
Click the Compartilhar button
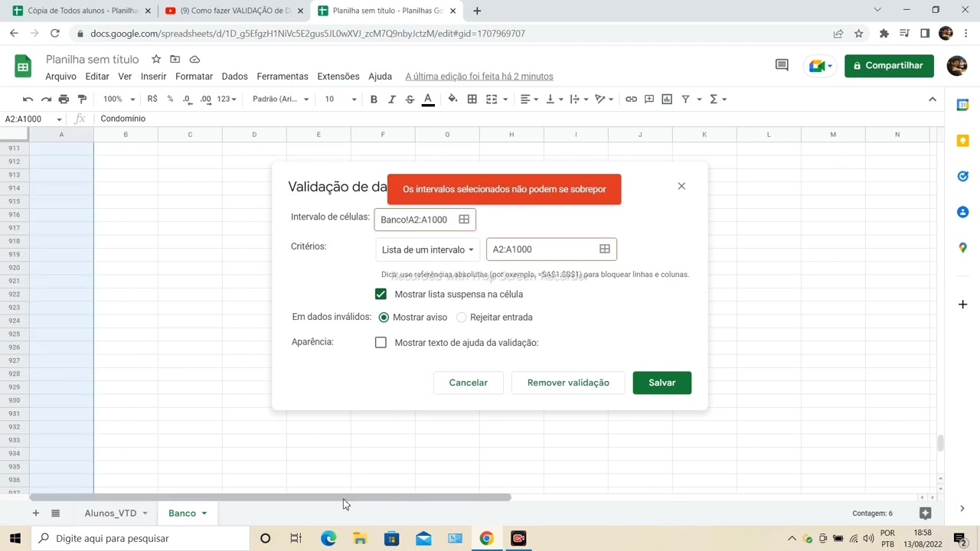coord(889,66)
